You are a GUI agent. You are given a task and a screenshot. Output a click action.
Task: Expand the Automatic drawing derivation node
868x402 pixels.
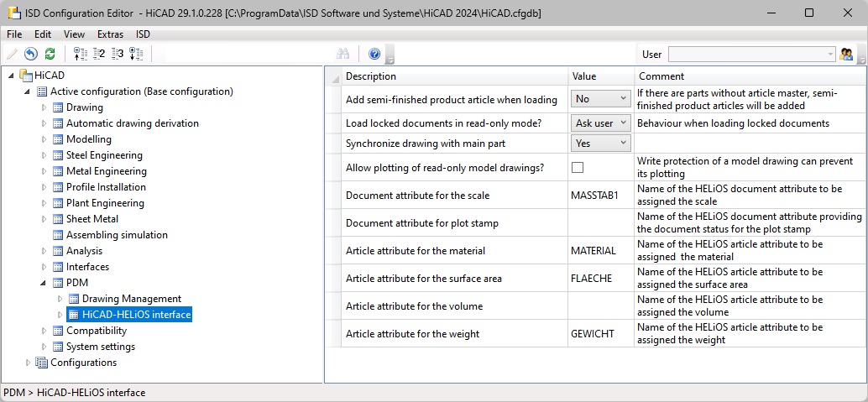[x=44, y=123]
